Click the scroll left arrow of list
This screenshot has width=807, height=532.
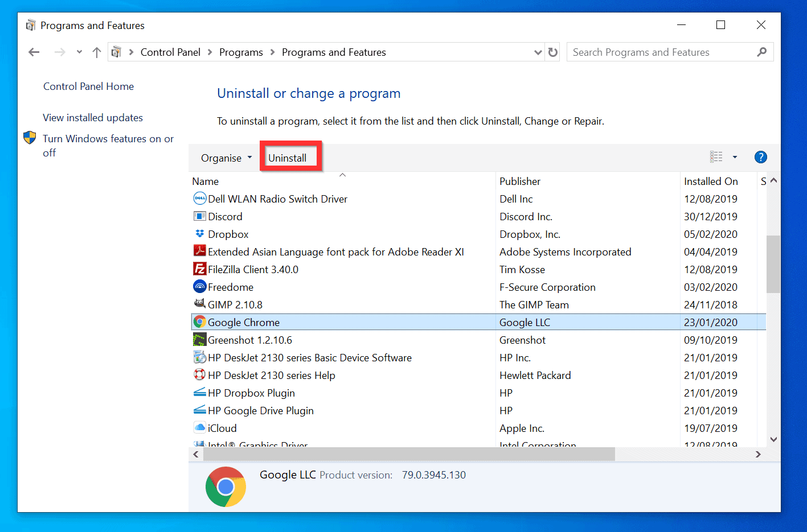point(196,454)
